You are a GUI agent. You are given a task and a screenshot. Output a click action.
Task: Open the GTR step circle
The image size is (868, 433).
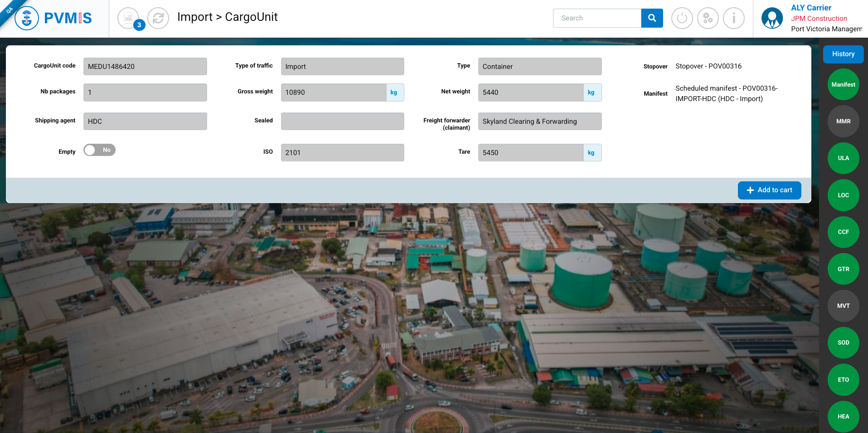[843, 269]
